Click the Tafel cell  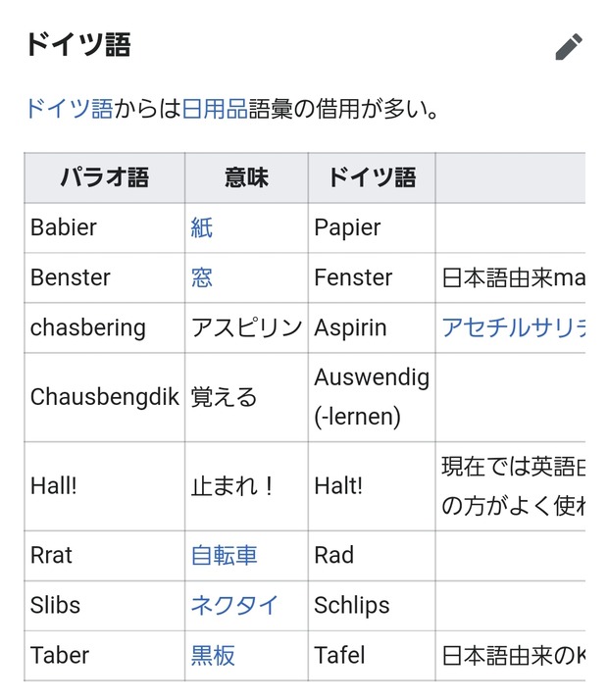click(372, 655)
